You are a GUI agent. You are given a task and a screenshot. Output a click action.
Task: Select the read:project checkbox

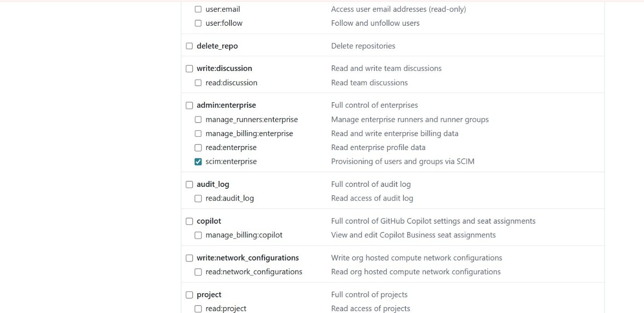(x=198, y=309)
